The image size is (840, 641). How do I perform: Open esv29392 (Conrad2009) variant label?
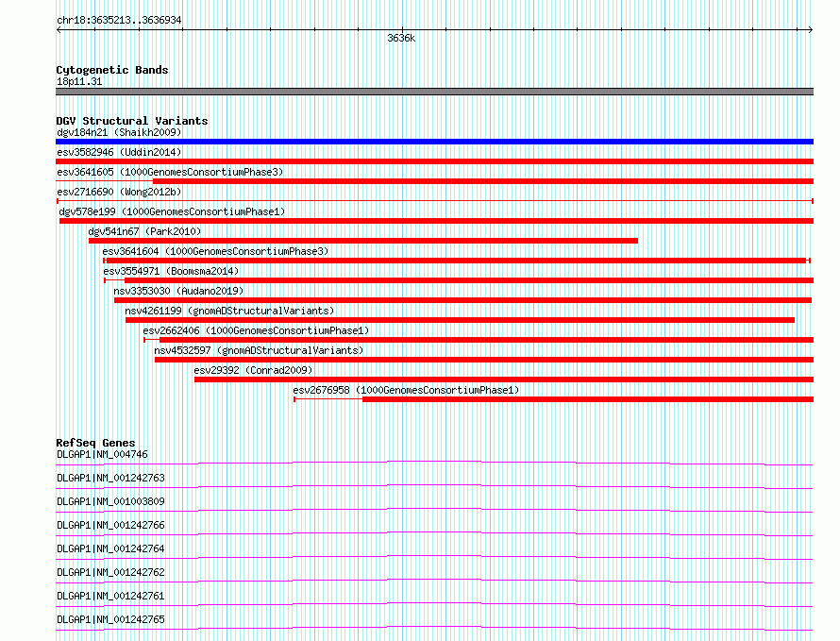click(253, 370)
